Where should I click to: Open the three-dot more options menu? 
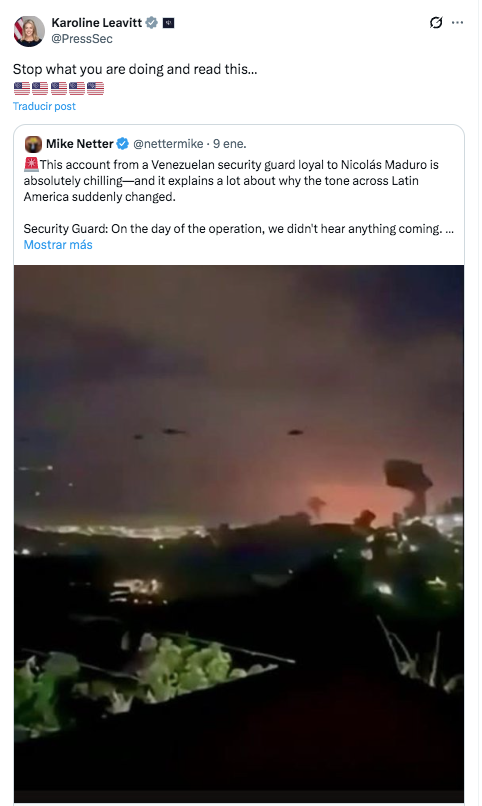[457, 23]
